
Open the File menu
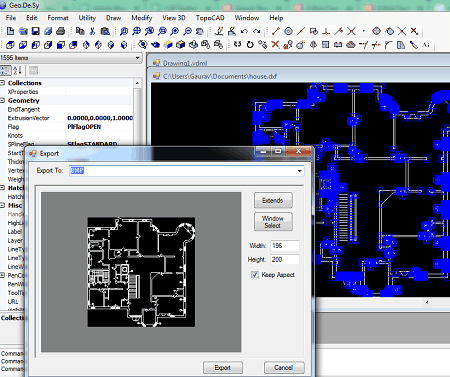[11, 18]
